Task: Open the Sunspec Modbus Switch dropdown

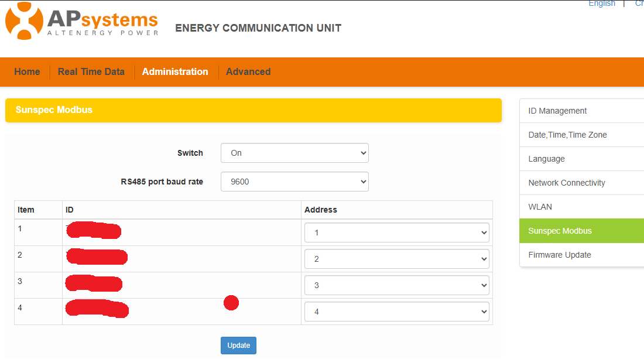Action: coord(294,153)
